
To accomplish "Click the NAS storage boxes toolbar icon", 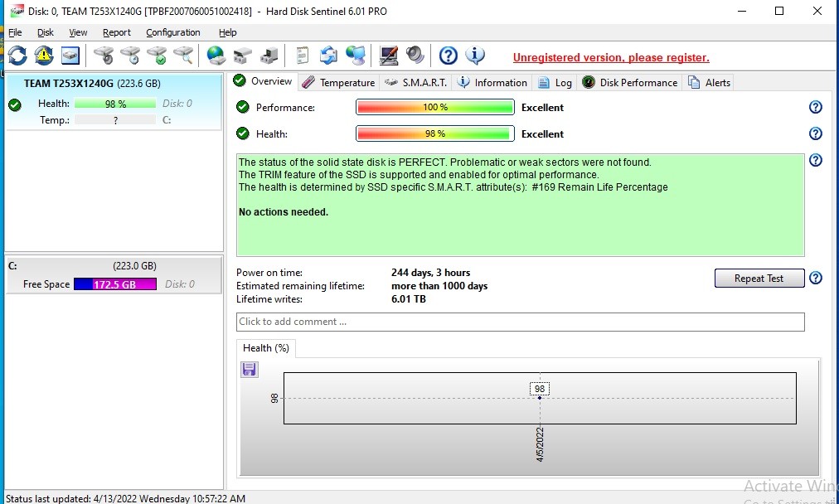I will 242,55.
